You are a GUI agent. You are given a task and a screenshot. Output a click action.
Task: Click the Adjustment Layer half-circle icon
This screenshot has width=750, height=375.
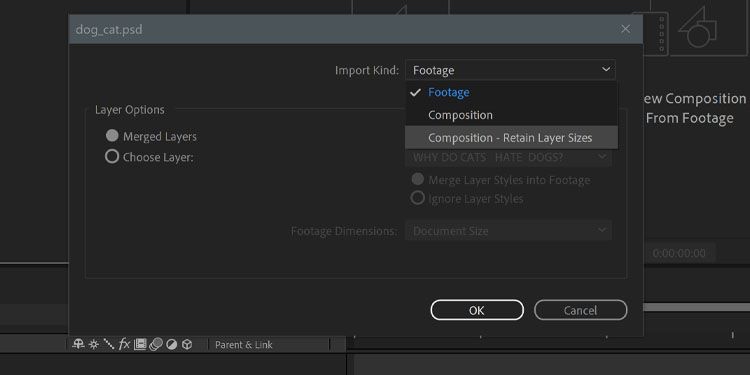(172, 344)
